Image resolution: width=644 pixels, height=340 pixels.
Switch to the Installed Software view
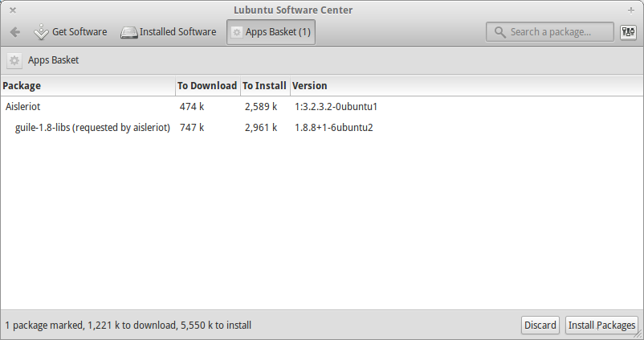pyautogui.click(x=169, y=32)
